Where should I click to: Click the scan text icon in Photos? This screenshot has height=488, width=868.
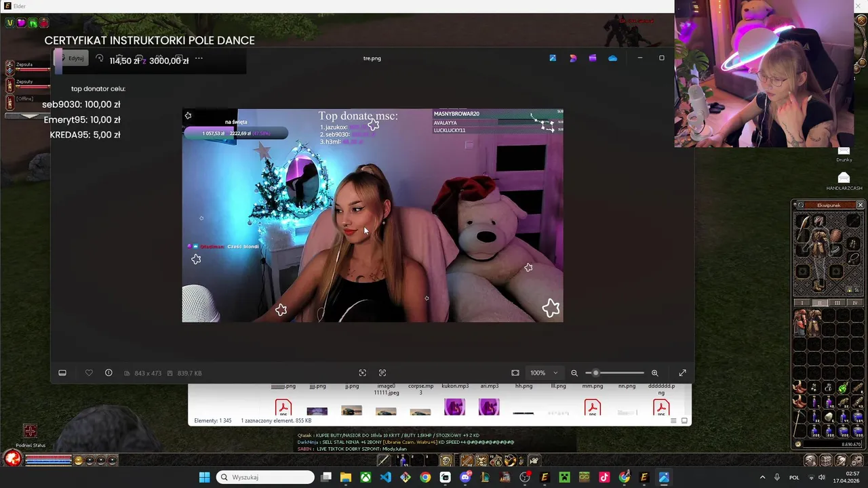point(382,373)
